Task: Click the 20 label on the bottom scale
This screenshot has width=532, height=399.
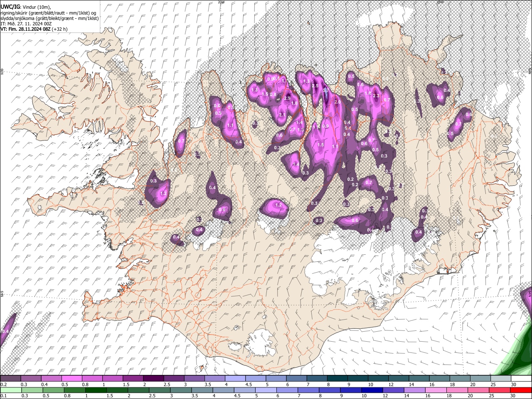Action: click(x=470, y=396)
